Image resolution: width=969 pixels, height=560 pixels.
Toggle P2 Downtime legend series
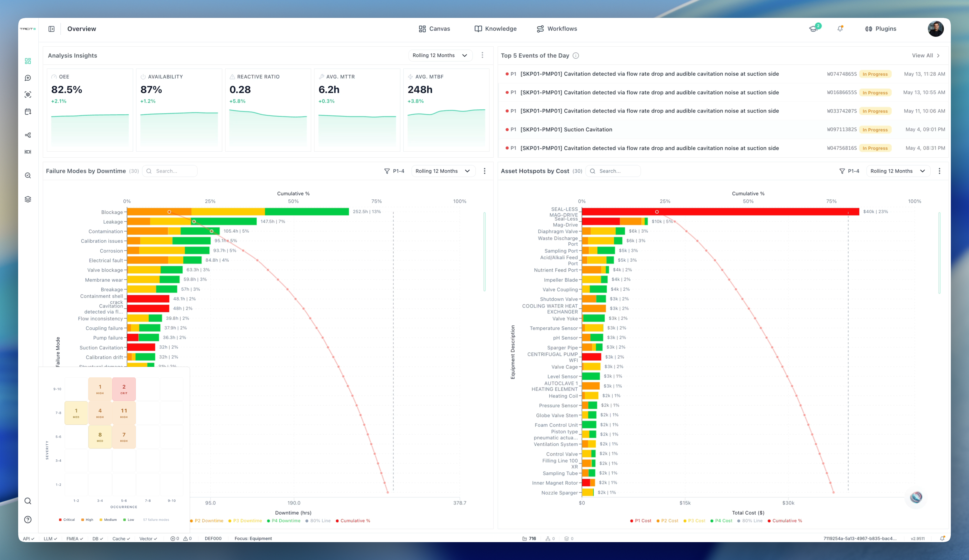(207, 521)
